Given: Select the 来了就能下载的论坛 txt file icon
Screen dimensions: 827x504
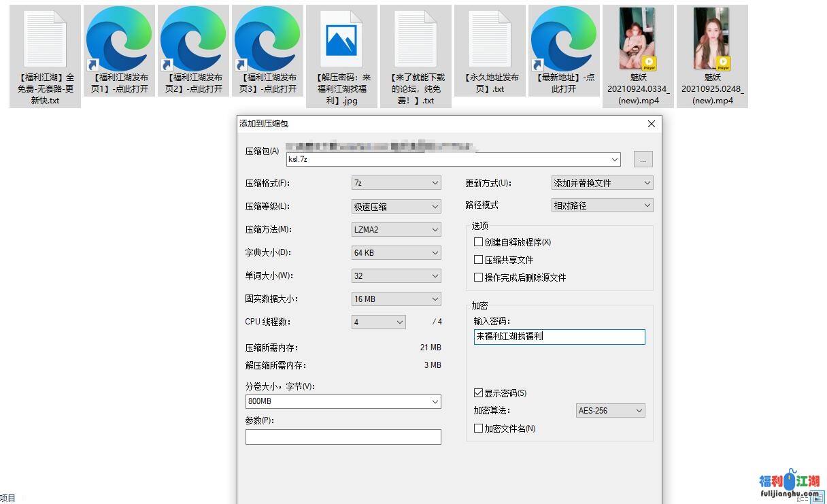Looking at the screenshot, I should 416,39.
